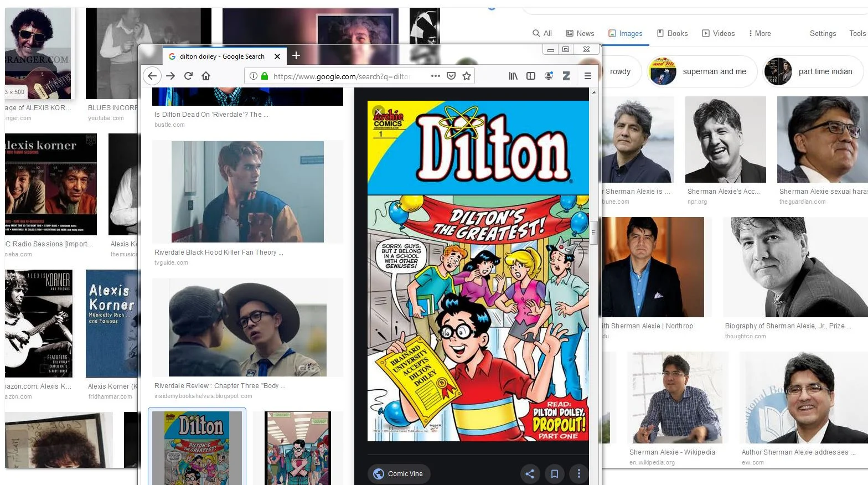
Task: Bookmark this page with the star
Action: pyautogui.click(x=467, y=76)
